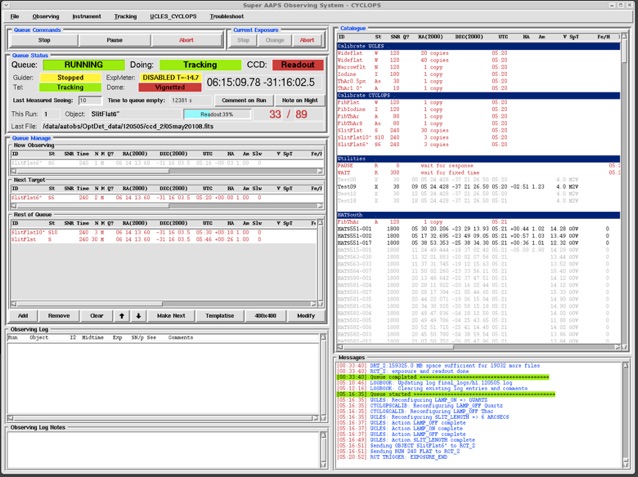The height and width of the screenshot is (477, 638).
Task: Select NarrowFlt entry in catalogue
Action: 478,67
